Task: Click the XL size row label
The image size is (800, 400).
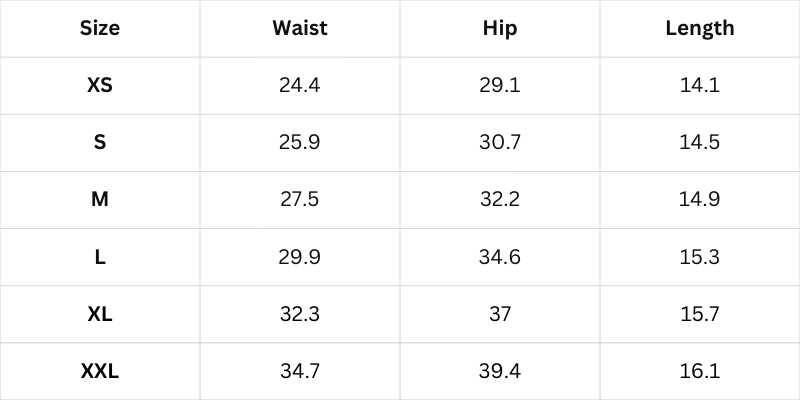Action: pyautogui.click(x=100, y=314)
